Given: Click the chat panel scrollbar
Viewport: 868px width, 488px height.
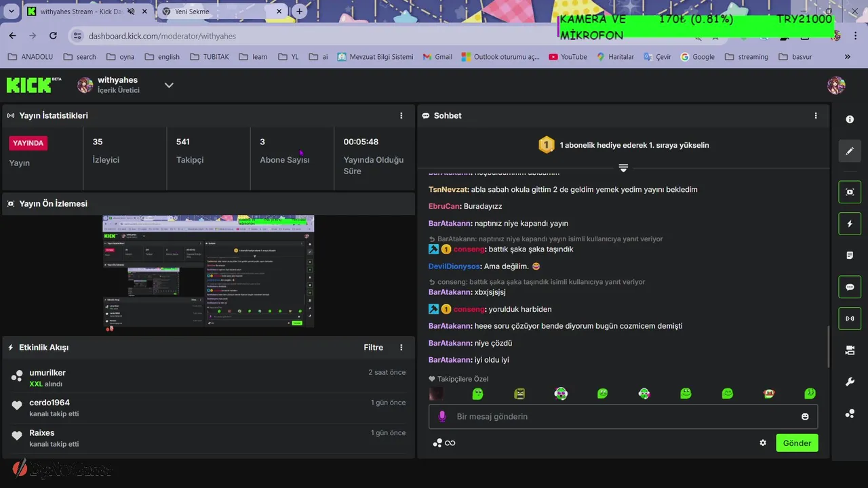Looking at the screenshot, I should [x=827, y=346].
